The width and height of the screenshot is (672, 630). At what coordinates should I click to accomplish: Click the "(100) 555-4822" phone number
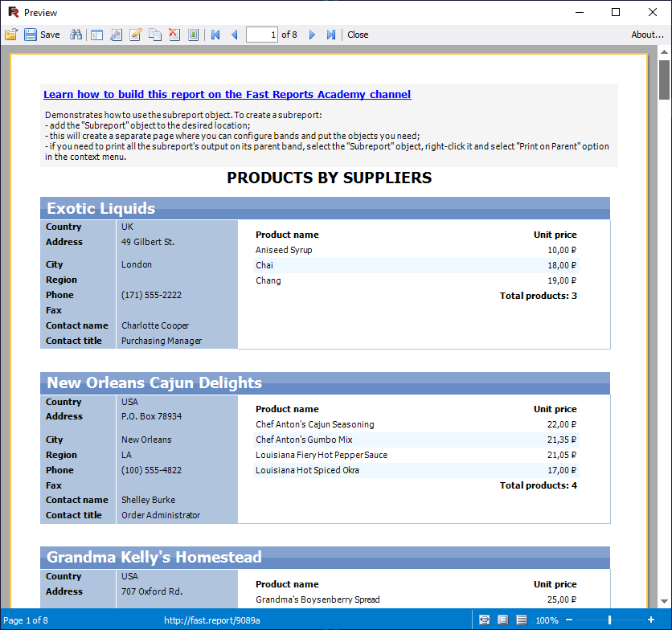(151, 470)
